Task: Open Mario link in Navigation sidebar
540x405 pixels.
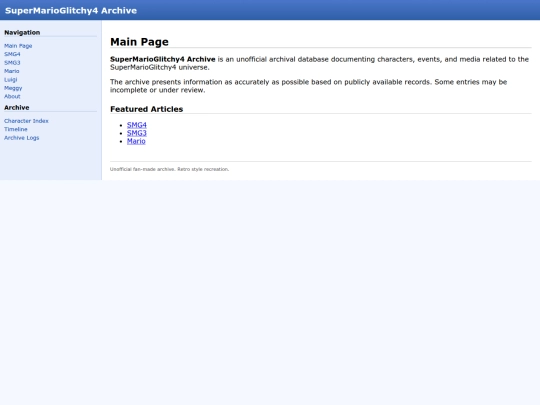Action: click(12, 71)
